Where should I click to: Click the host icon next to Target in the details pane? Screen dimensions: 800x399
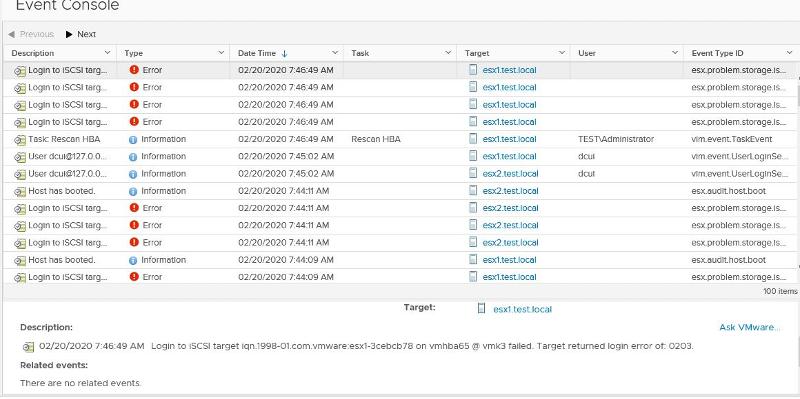coord(481,309)
